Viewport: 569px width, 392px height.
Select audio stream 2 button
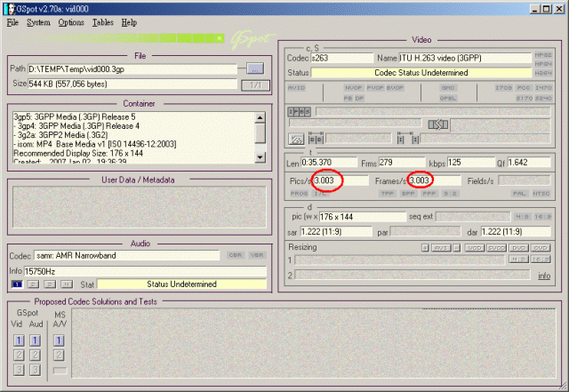point(33,284)
